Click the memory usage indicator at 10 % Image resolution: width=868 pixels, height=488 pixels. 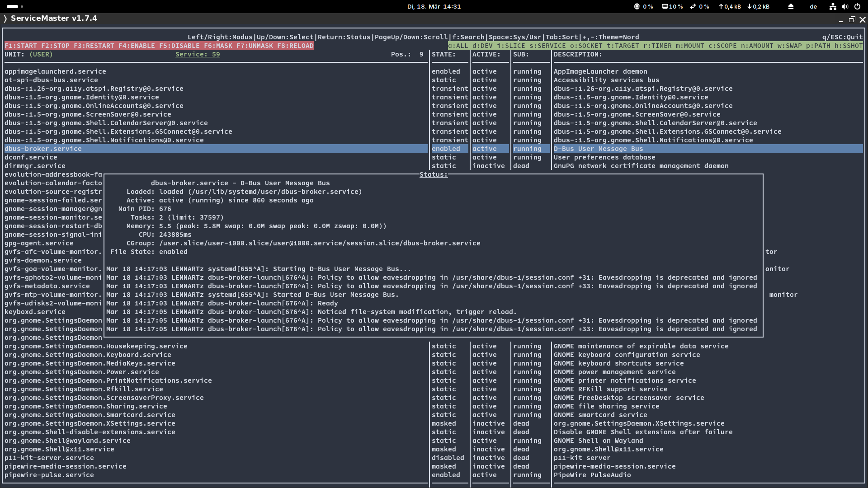[x=672, y=6]
